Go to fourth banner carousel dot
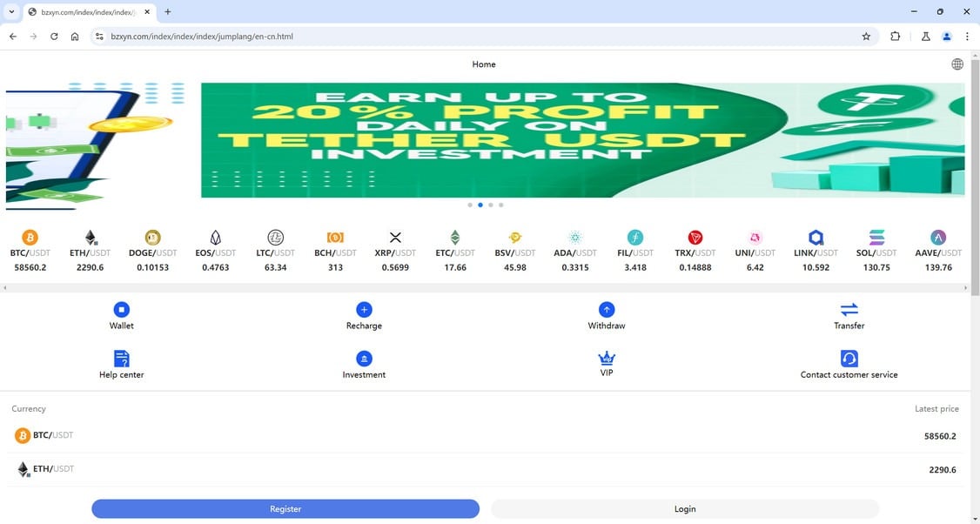The image size is (980, 524). (x=500, y=205)
